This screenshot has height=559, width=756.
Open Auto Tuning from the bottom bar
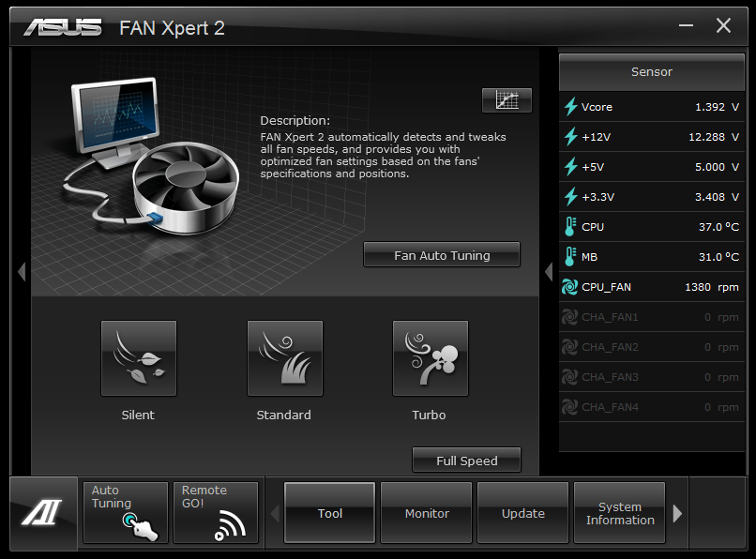coord(125,513)
